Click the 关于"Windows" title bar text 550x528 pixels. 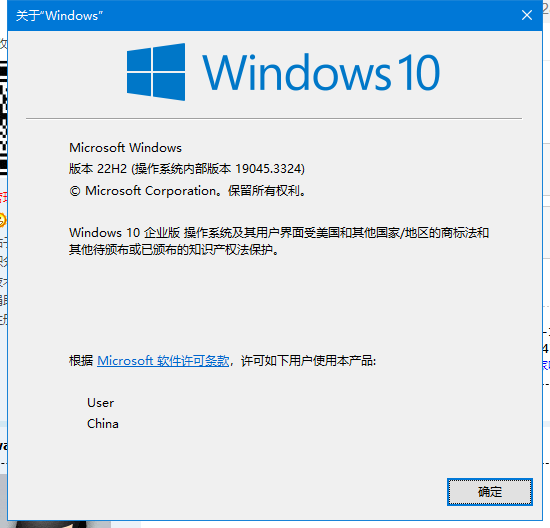(x=59, y=16)
